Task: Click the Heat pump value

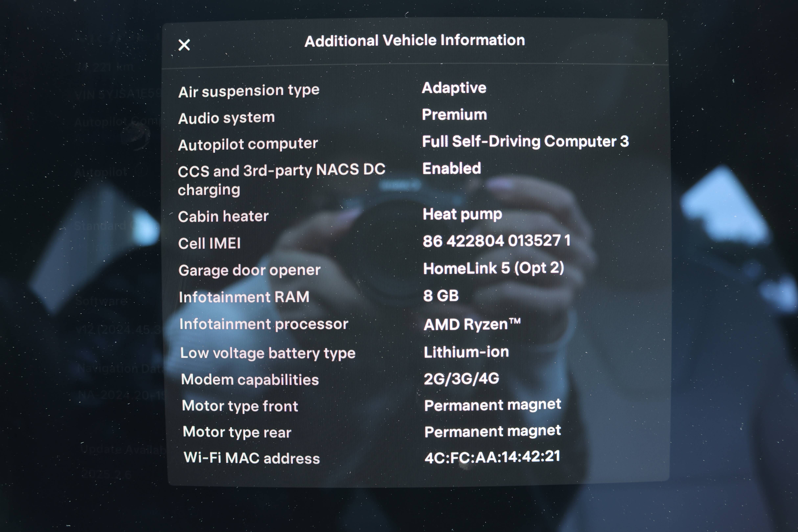Action: click(462, 214)
